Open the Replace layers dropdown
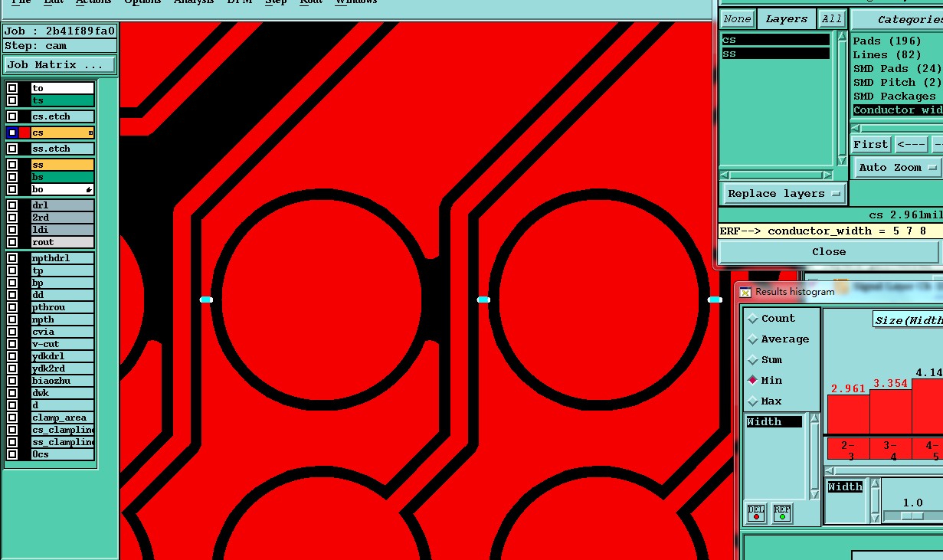Image resolution: width=943 pixels, height=560 pixels. pos(784,194)
